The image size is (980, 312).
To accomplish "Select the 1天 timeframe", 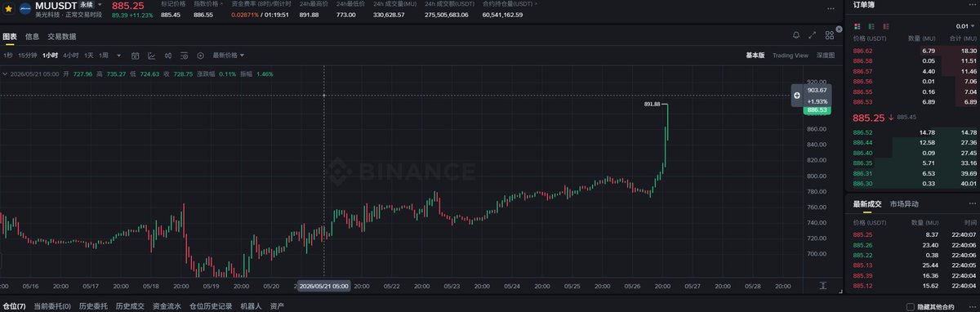I will [x=89, y=56].
